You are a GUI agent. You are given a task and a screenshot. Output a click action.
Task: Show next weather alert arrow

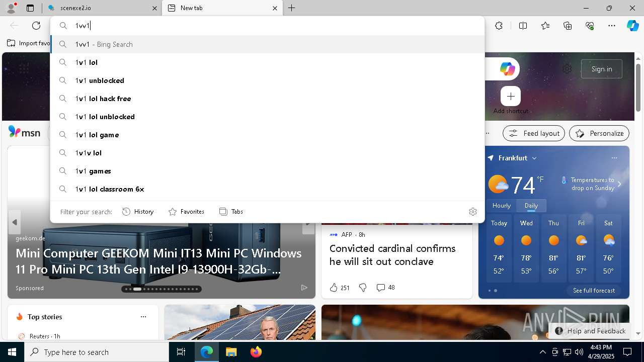click(619, 184)
